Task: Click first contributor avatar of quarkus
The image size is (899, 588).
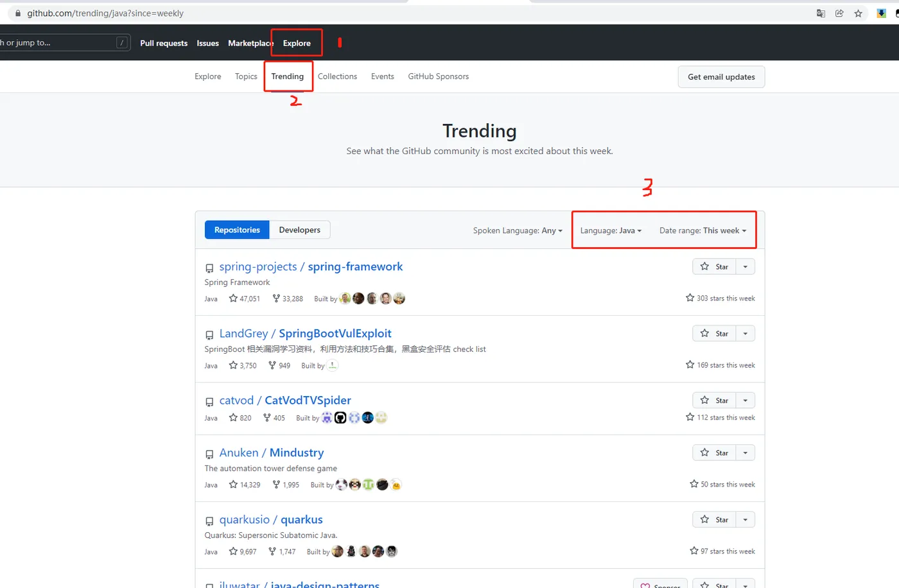Action: pyautogui.click(x=338, y=551)
